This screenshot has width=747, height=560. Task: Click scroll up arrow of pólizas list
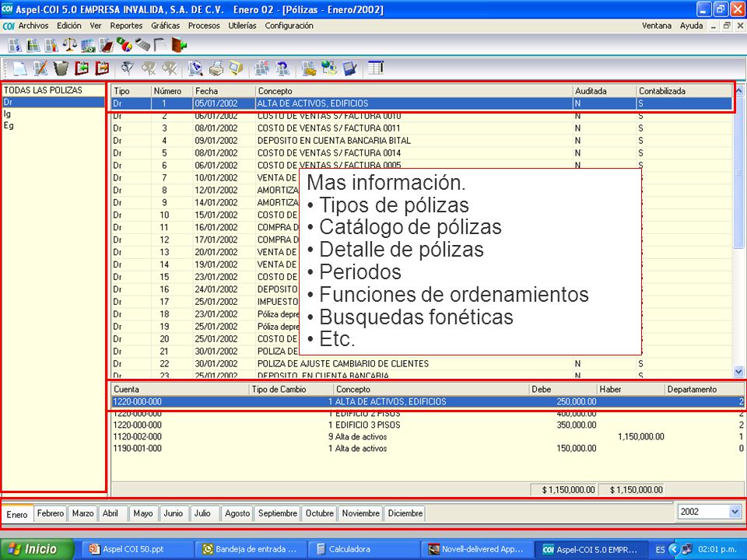(738, 90)
